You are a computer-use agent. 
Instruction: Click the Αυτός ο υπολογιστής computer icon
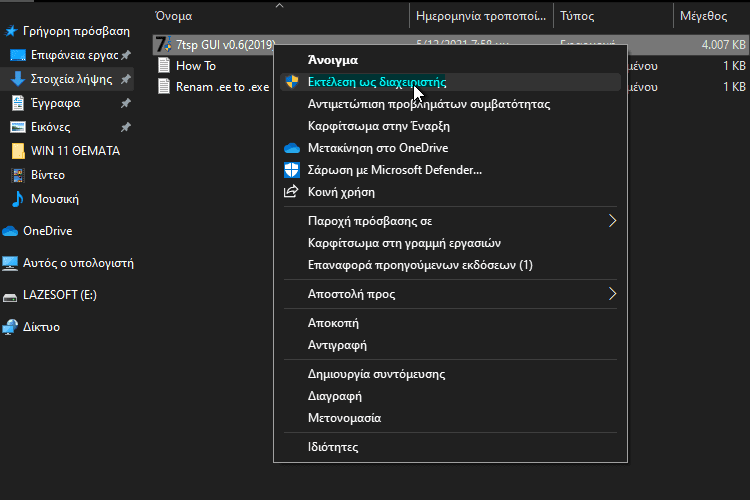click(10, 263)
